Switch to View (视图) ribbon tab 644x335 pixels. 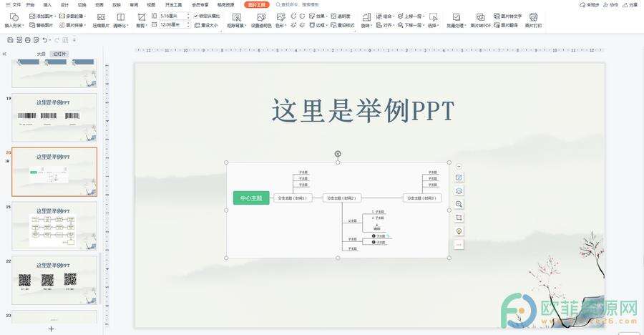(x=151, y=5)
